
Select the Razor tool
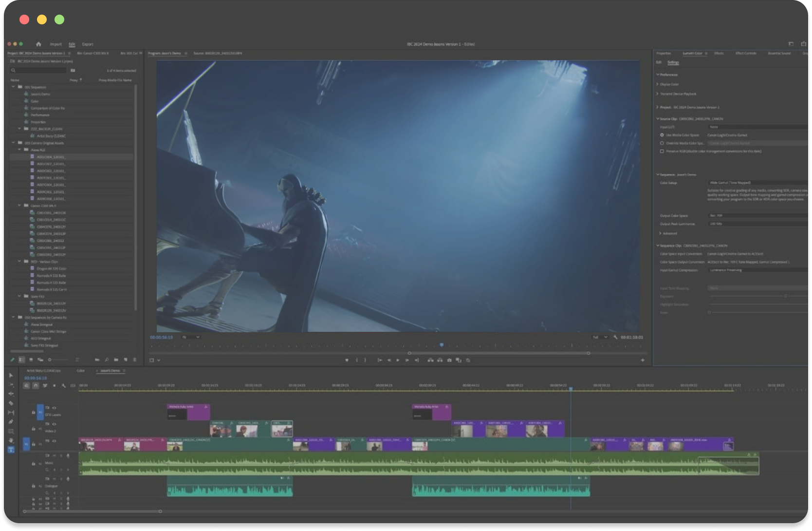[x=11, y=403]
